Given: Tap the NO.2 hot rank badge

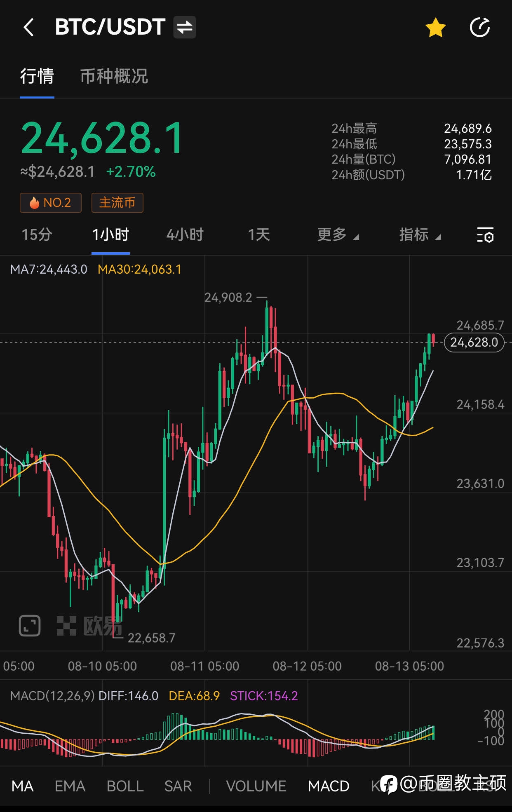Looking at the screenshot, I should click(50, 203).
